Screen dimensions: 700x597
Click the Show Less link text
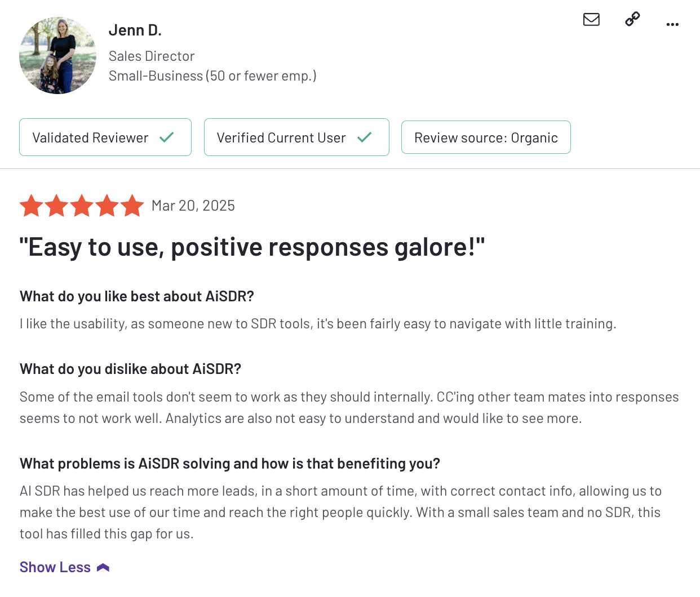tap(55, 567)
